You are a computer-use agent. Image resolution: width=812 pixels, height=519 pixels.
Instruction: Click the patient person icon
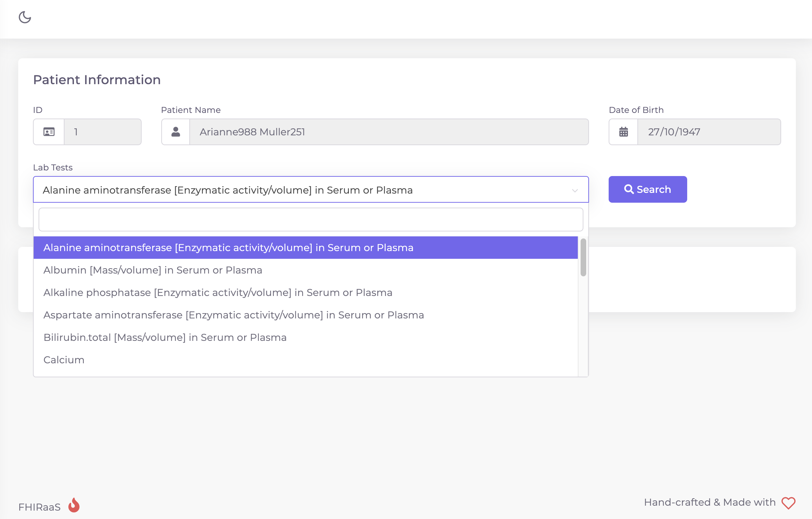[x=176, y=132]
